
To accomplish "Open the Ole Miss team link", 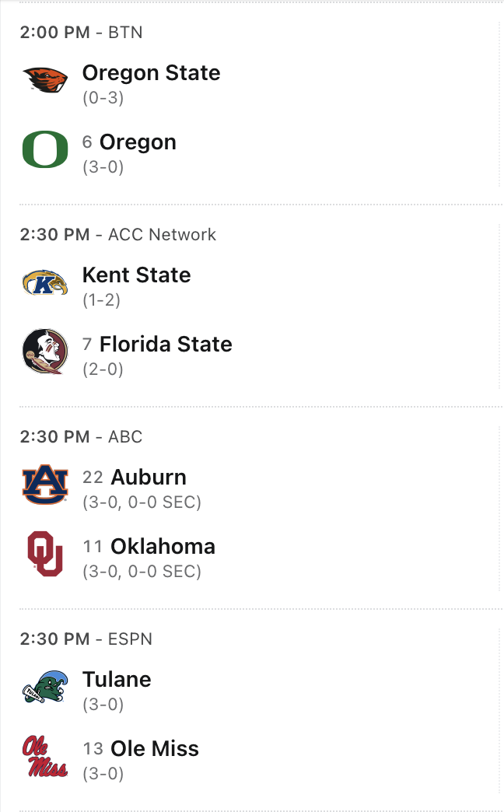I will pos(155,749).
